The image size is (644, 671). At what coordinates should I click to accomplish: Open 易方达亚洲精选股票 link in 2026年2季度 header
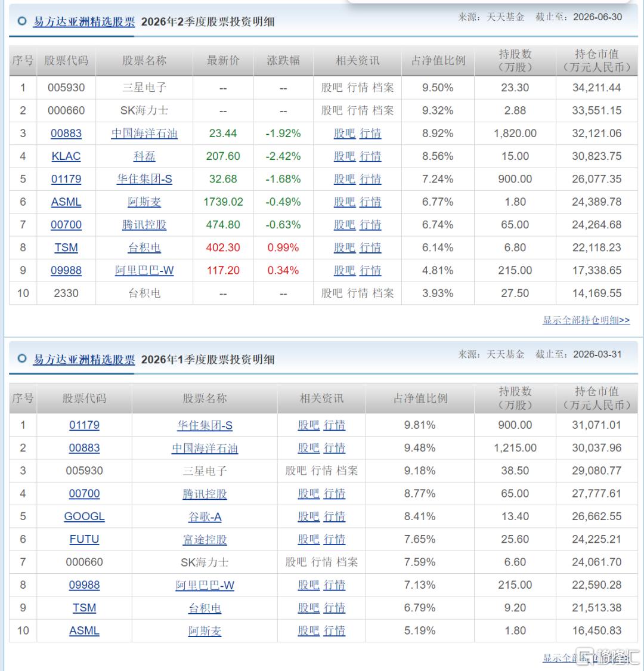pos(84,22)
